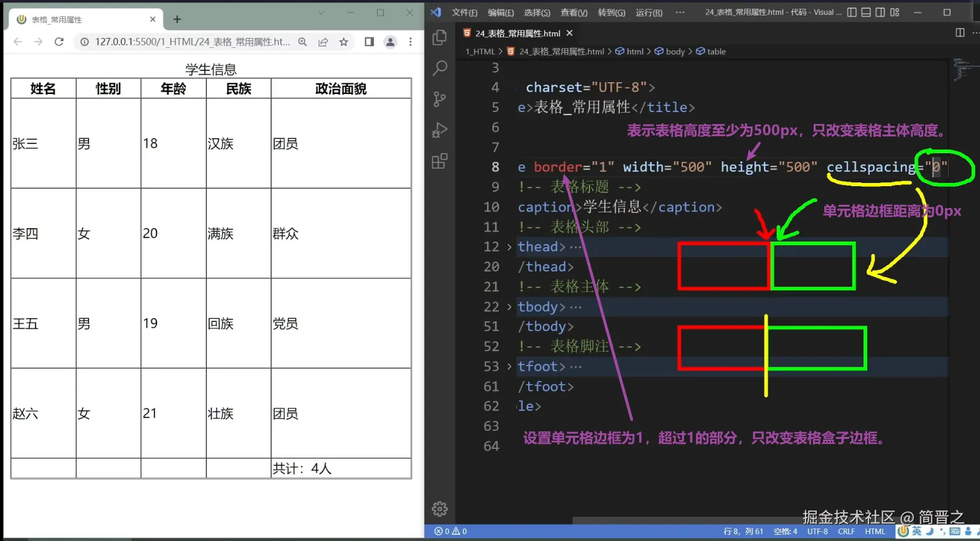The height and width of the screenshot is (541, 980).
Task: Toggle Chrome side panel icon
Action: tap(369, 42)
